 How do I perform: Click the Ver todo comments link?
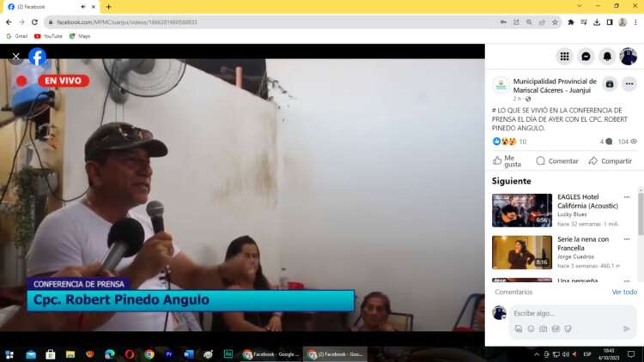(x=623, y=292)
